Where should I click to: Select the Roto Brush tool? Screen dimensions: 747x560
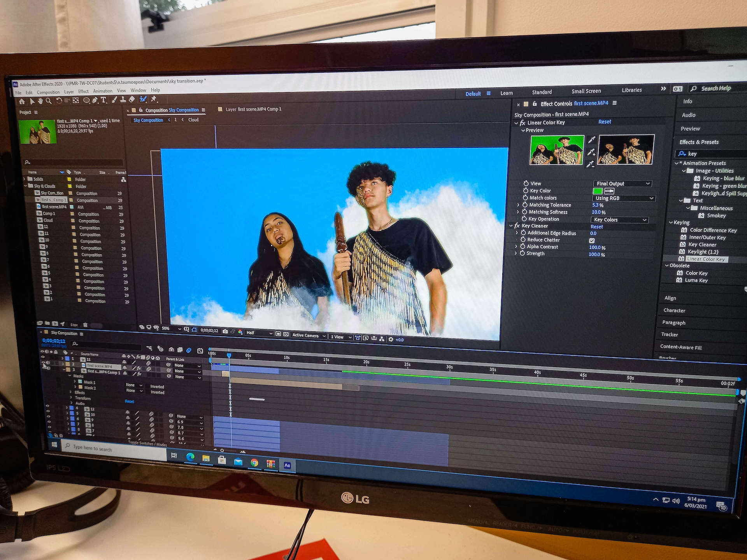143,99
